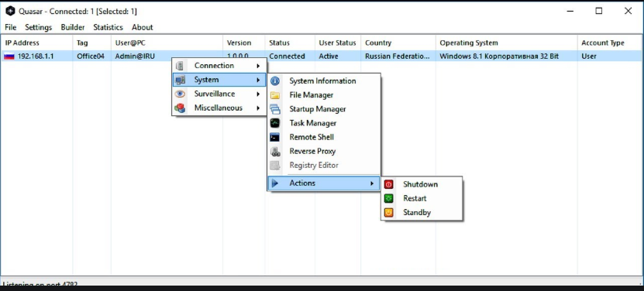
Task: Open Remote Shell entry
Action: (x=324, y=137)
